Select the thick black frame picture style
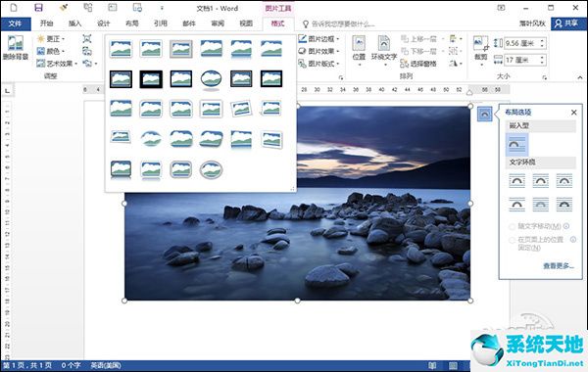This screenshot has width=588, height=372. (151, 78)
